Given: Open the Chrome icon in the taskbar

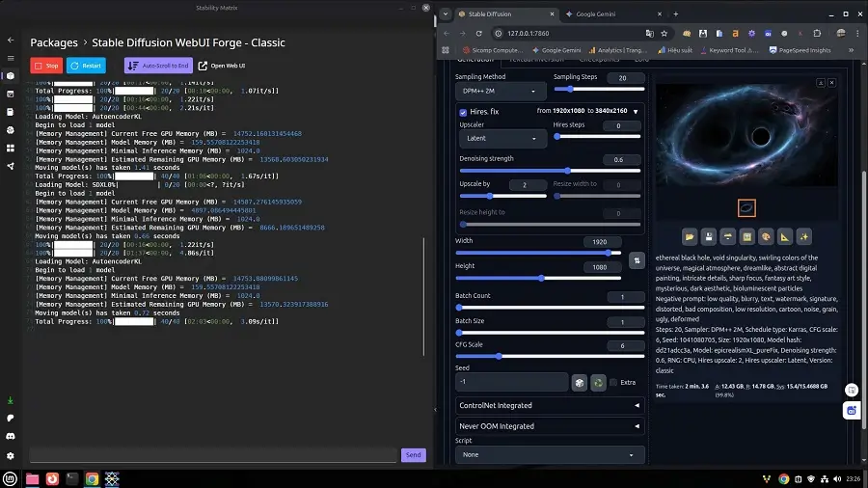Looking at the screenshot, I should coord(92,478).
